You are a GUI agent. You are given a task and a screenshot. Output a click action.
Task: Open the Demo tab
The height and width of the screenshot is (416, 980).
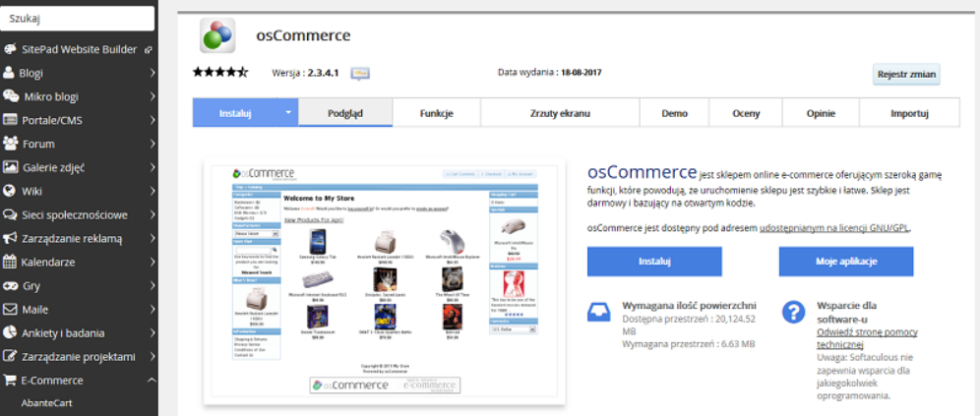click(x=674, y=113)
